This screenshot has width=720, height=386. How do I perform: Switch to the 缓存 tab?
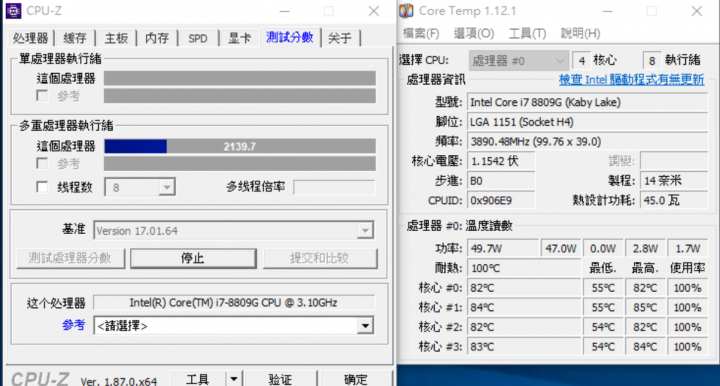74,38
